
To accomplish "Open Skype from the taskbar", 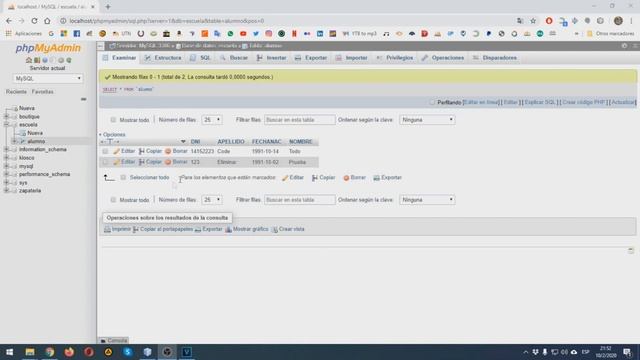I will [128, 352].
